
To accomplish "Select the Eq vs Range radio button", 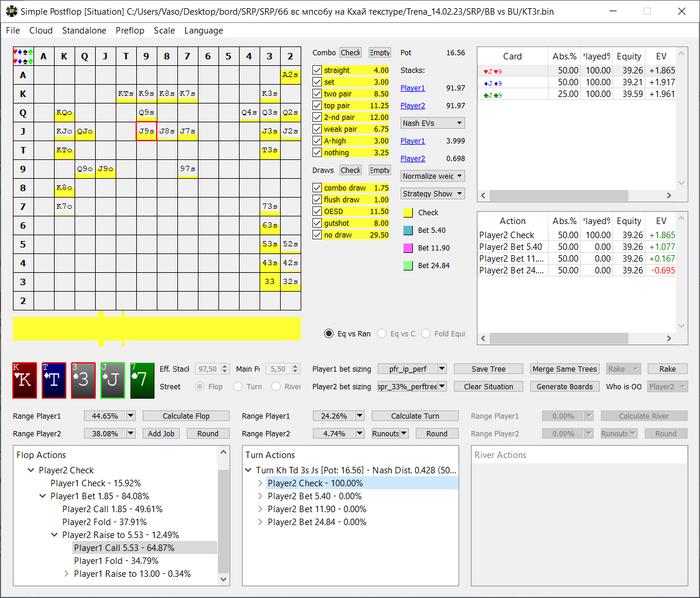I will [x=329, y=333].
